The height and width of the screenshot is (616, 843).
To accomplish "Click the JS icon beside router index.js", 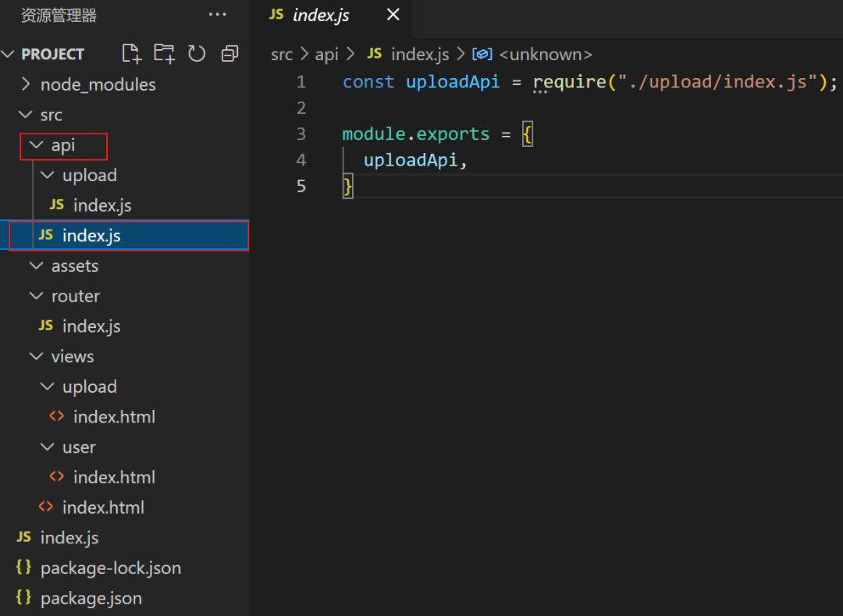I will coord(46,326).
